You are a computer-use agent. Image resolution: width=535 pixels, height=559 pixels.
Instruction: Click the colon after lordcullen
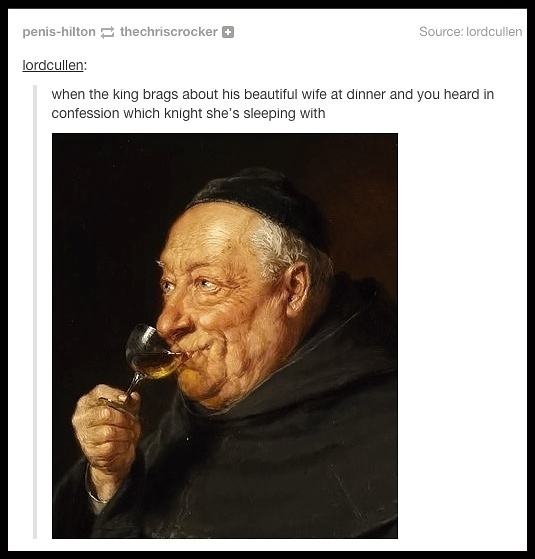[86, 66]
